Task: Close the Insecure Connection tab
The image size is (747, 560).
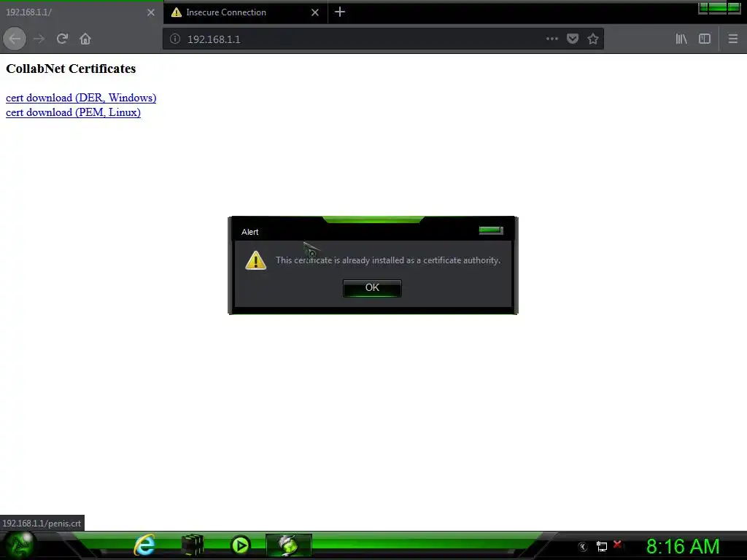Action: [x=315, y=13]
